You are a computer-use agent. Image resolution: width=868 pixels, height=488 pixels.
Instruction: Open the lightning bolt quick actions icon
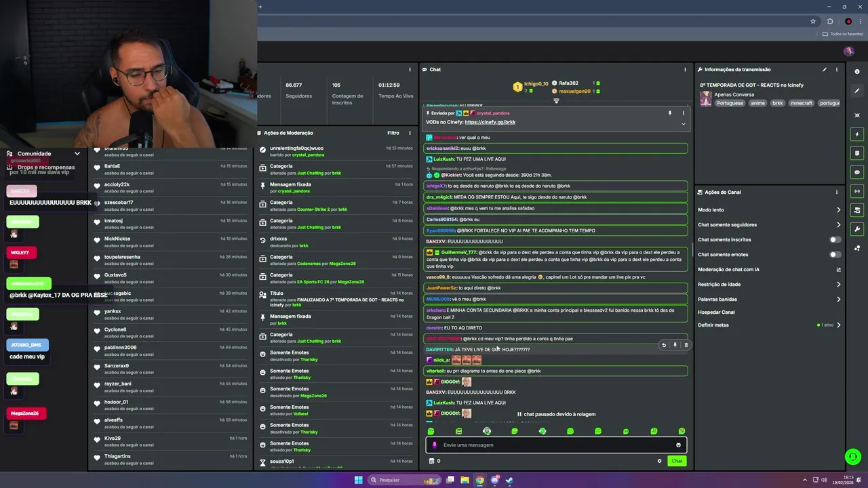pyautogui.click(x=857, y=134)
